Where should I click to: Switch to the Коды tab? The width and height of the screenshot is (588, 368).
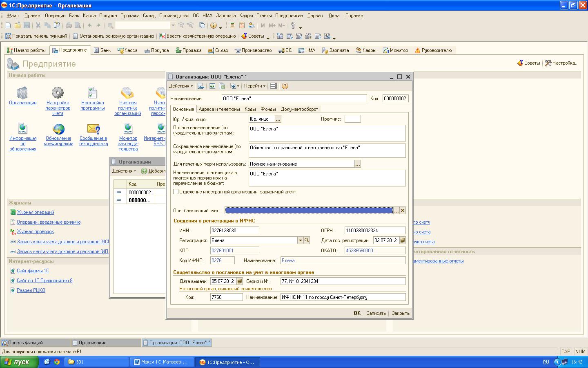coord(250,109)
